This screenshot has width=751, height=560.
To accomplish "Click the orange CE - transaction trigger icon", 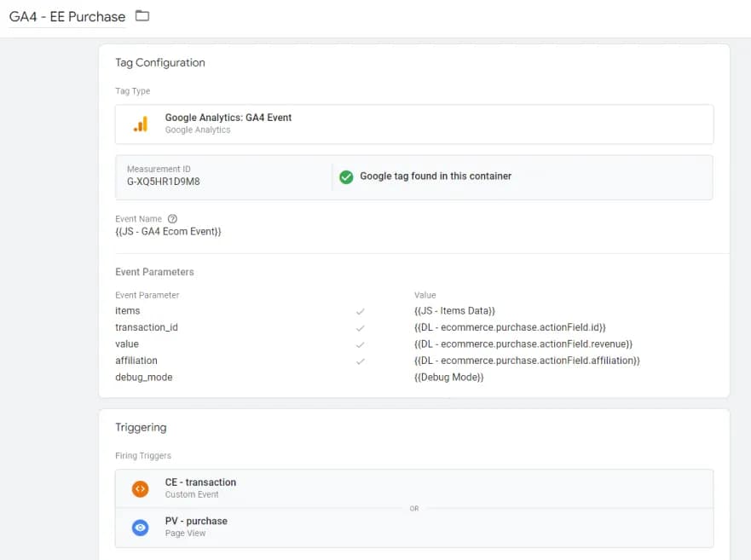I will coord(141,488).
